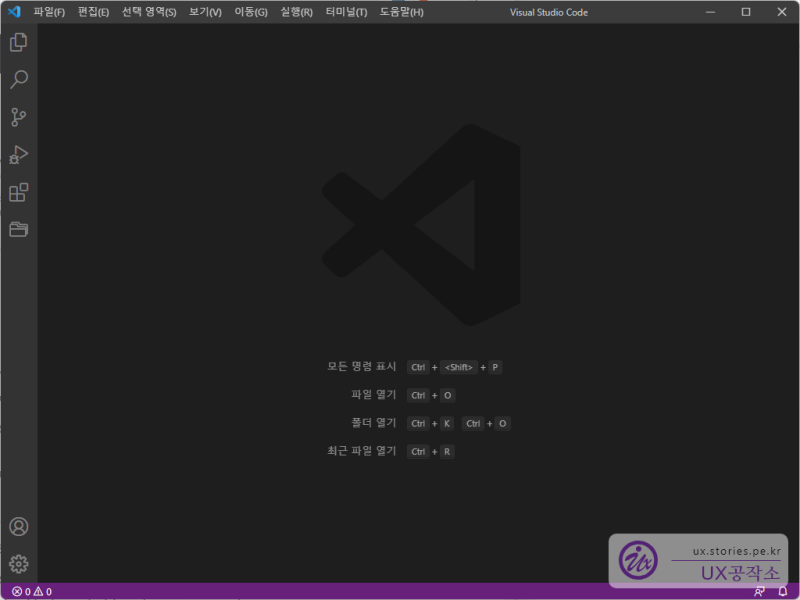Image resolution: width=800 pixels, height=600 pixels.
Task: Open the 선택 영역(S) menu
Action: coord(149,12)
